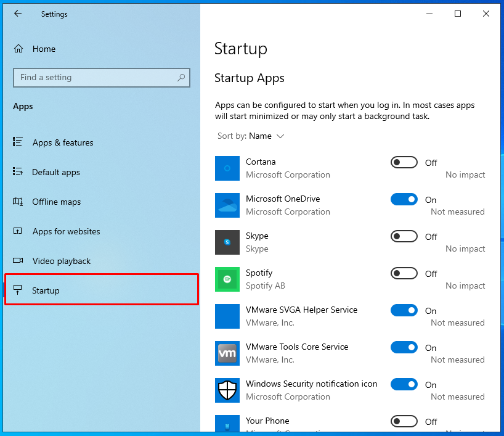This screenshot has width=504, height=436.
Task: Click the Spotify AB publisher text
Action: 266,286
